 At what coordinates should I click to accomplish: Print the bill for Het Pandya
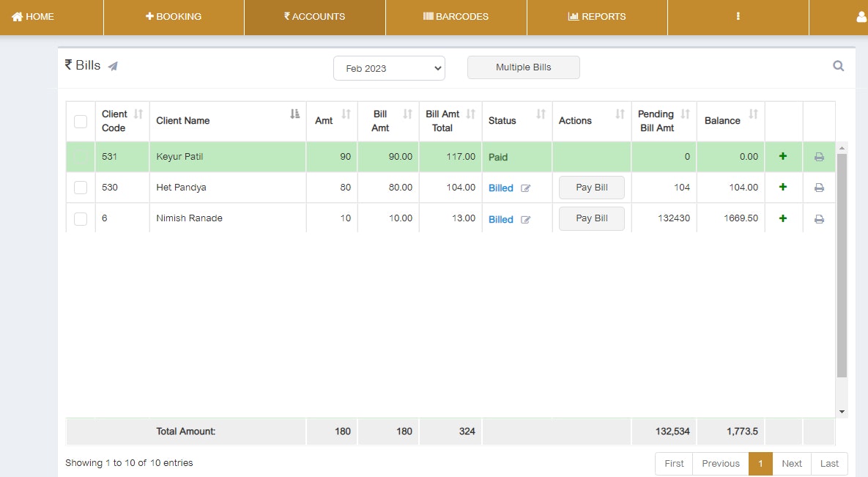pos(819,188)
